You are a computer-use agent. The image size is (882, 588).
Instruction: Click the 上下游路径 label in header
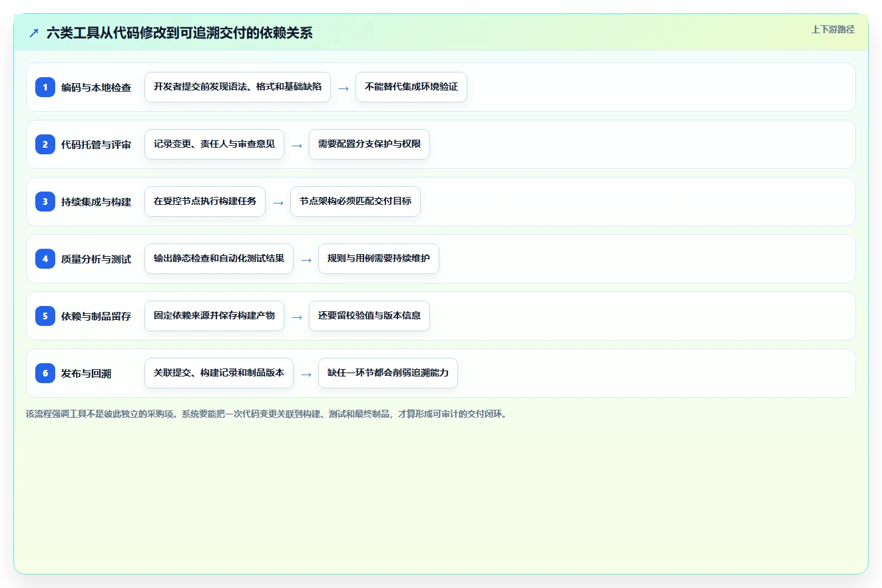pyautogui.click(x=833, y=29)
